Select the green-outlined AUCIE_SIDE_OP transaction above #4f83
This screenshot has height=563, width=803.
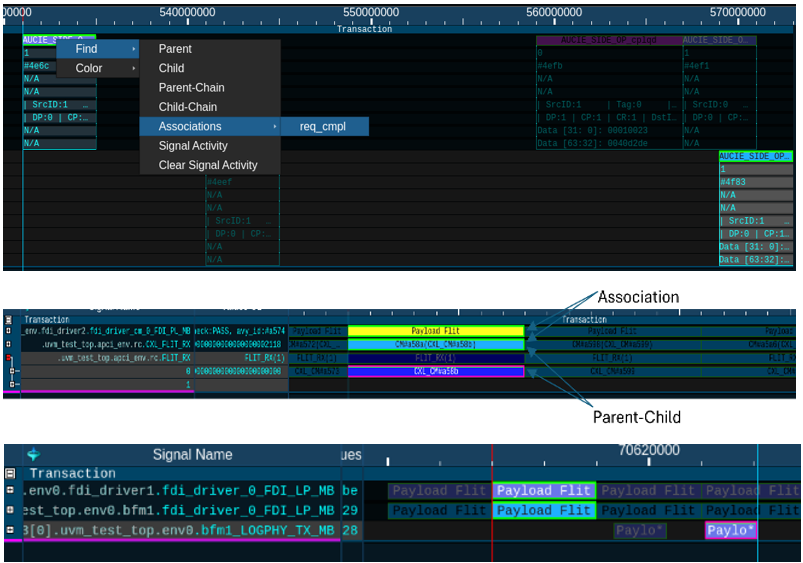click(x=756, y=156)
